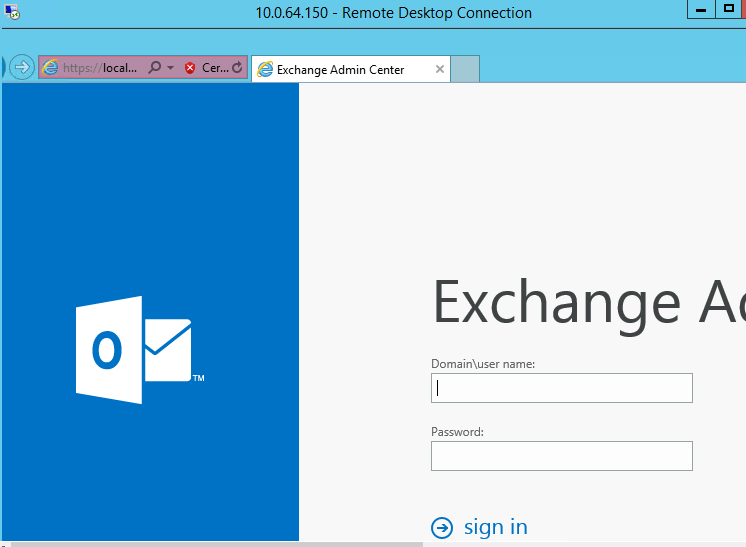Click the Domain\user name input field
Image resolution: width=746 pixels, height=547 pixels.
561,388
